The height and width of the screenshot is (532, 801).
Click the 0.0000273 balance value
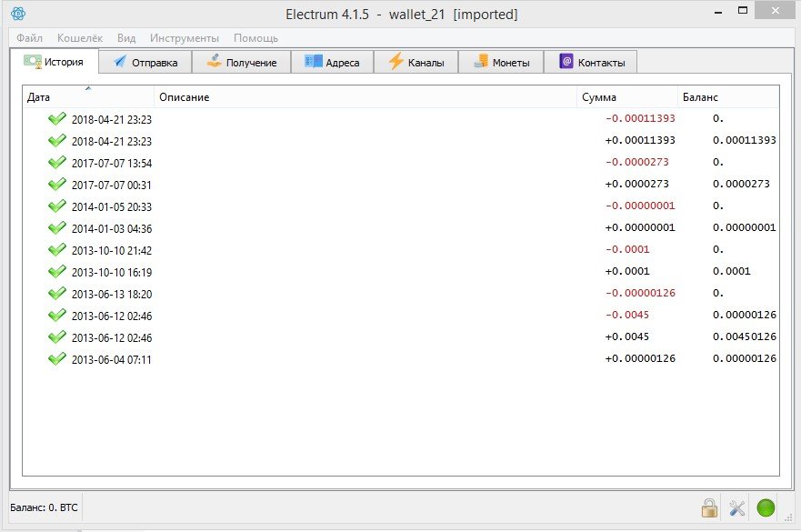[x=741, y=184]
